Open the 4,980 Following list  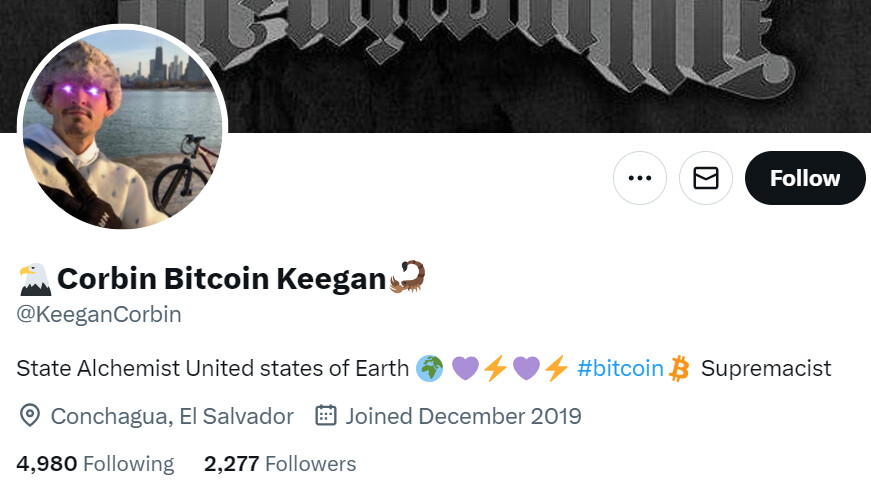click(x=95, y=464)
